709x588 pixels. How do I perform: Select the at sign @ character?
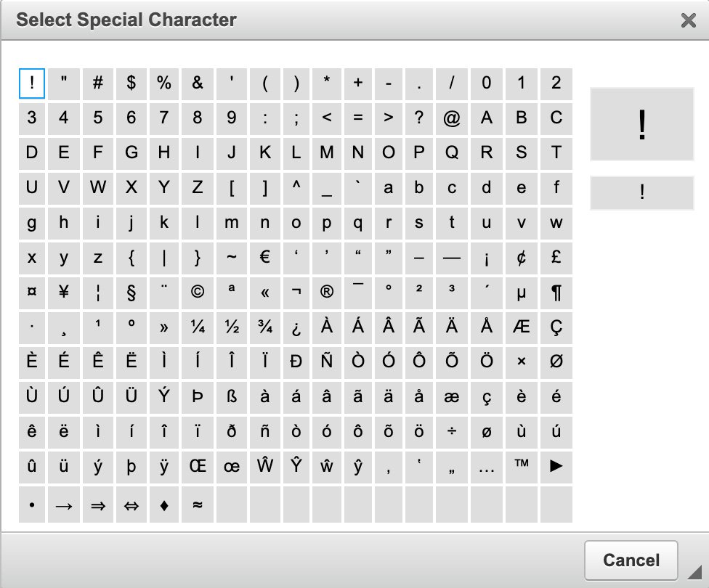[x=451, y=118]
